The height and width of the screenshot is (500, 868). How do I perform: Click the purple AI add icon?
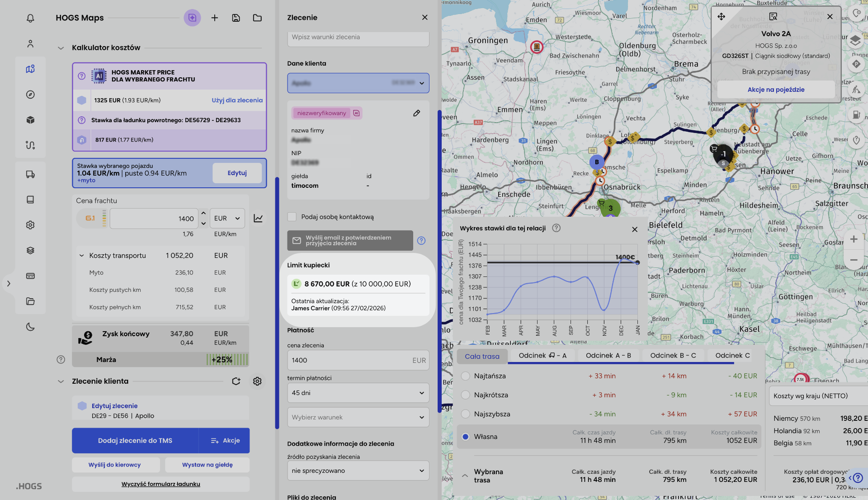[x=192, y=18]
